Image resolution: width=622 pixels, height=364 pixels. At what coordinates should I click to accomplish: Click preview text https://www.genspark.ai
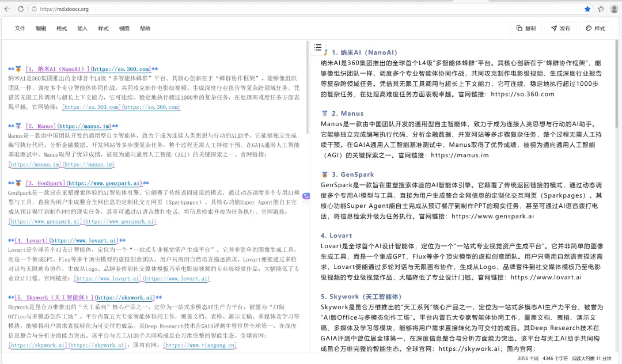point(492,217)
